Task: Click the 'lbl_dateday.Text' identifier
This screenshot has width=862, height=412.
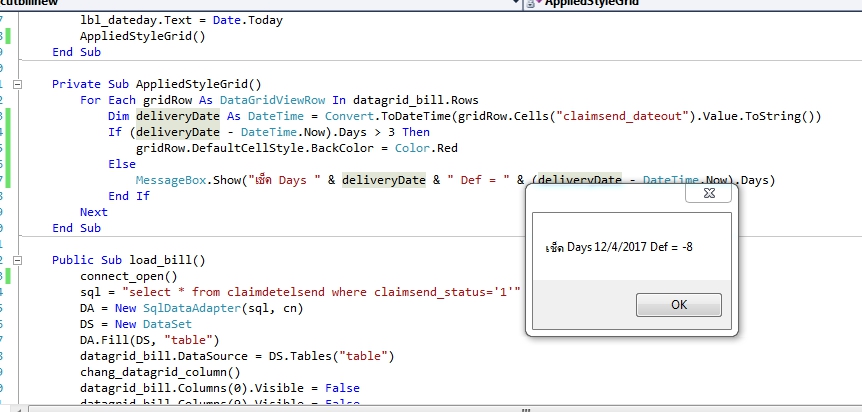Action: pos(136,20)
